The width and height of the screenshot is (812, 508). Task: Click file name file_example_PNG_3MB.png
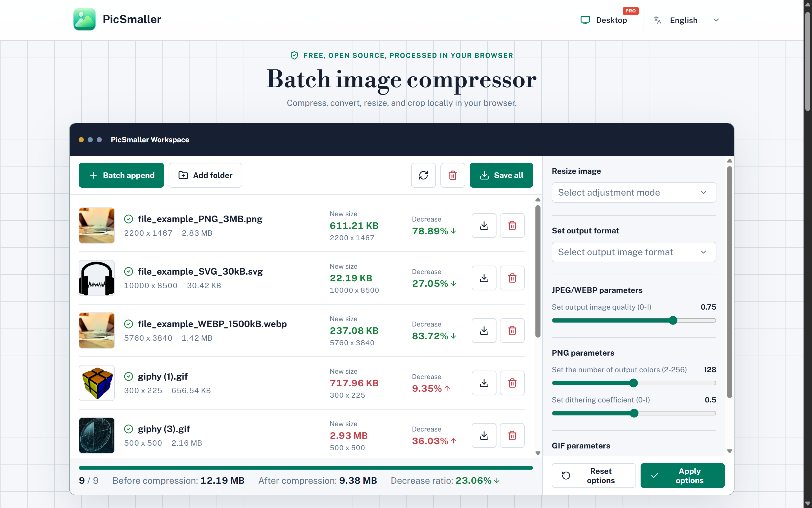[x=200, y=219]
